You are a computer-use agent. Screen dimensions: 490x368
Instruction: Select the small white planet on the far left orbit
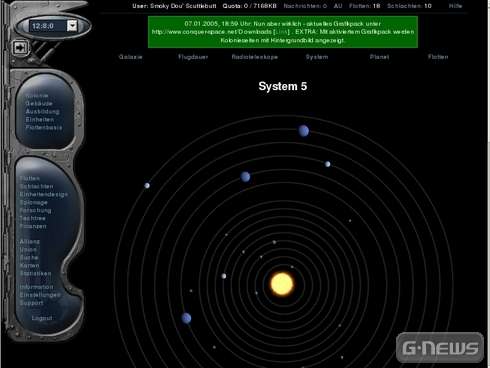click(147, 185)
